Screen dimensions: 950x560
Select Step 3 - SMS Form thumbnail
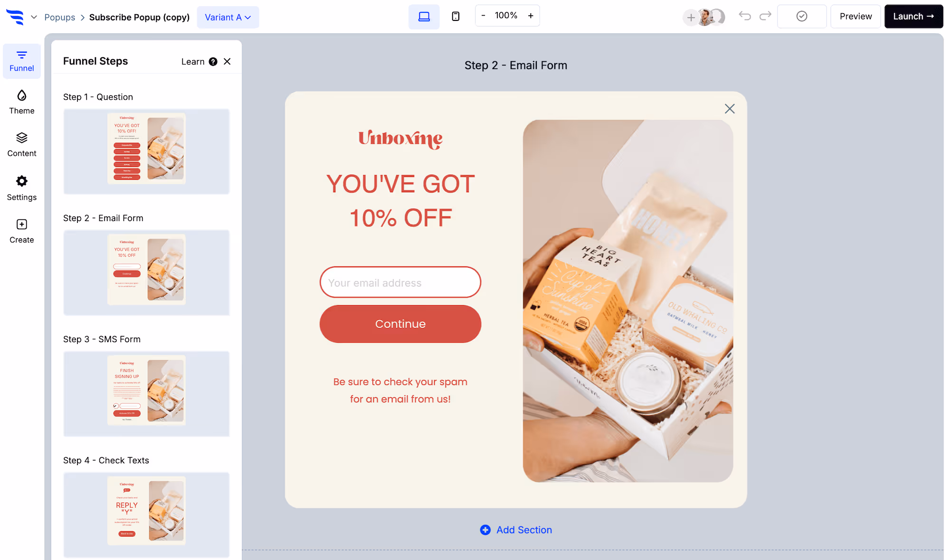click(x=146, y=393)
